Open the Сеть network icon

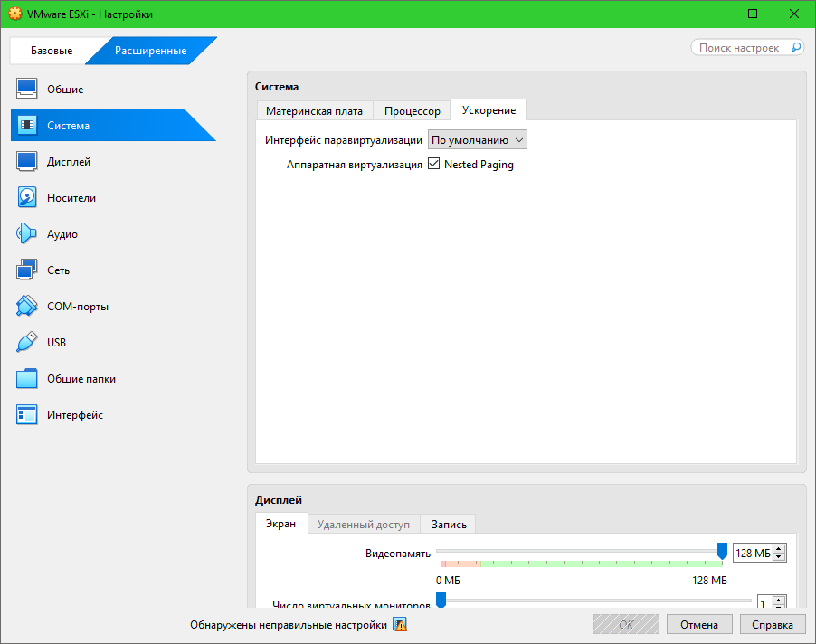27,270
